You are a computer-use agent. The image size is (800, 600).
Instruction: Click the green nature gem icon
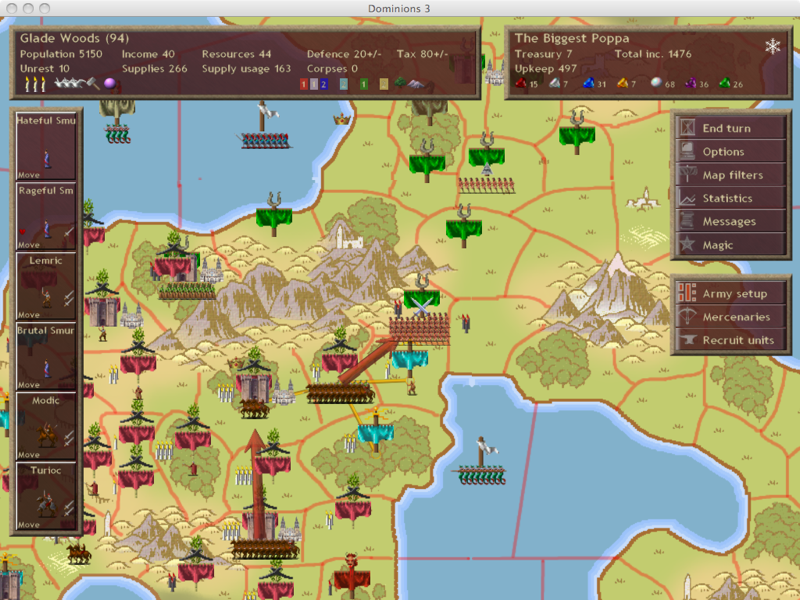click(x=724, y=83)
